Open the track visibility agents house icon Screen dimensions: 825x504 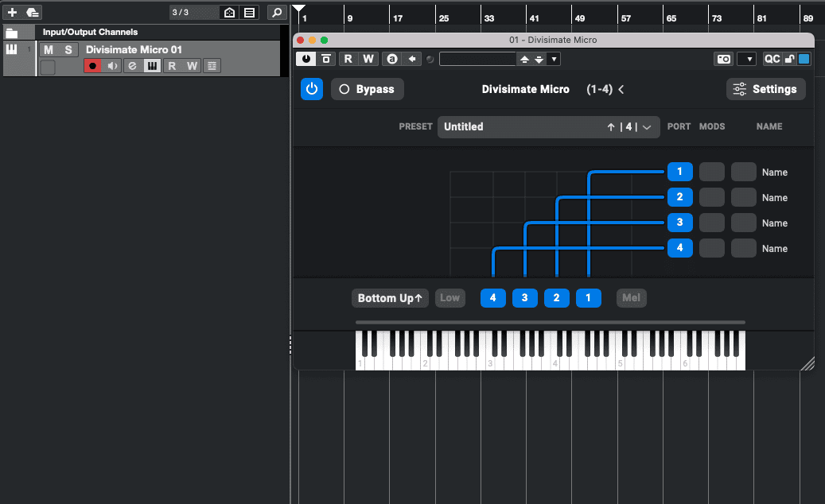click(229, 13)
